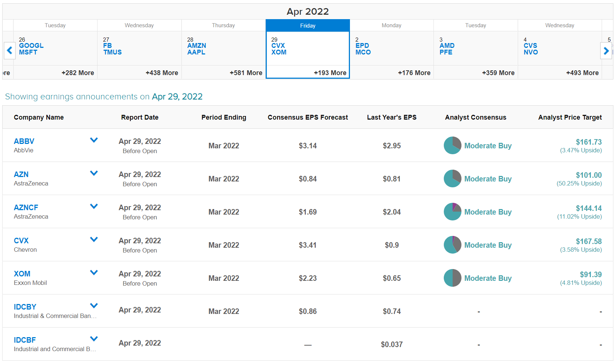Click +193 More under April 29
The height and width of the screenshot is (364, 616).
click(x=330, y=73)
